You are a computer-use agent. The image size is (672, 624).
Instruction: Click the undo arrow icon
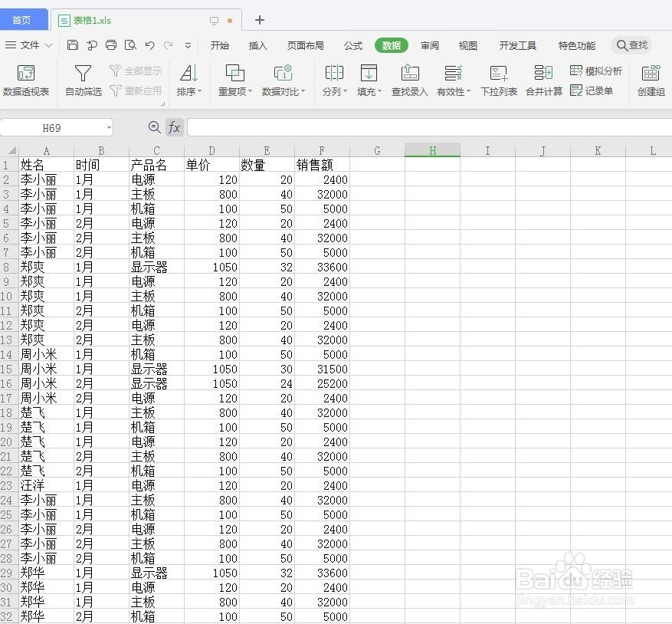[150, 45]
